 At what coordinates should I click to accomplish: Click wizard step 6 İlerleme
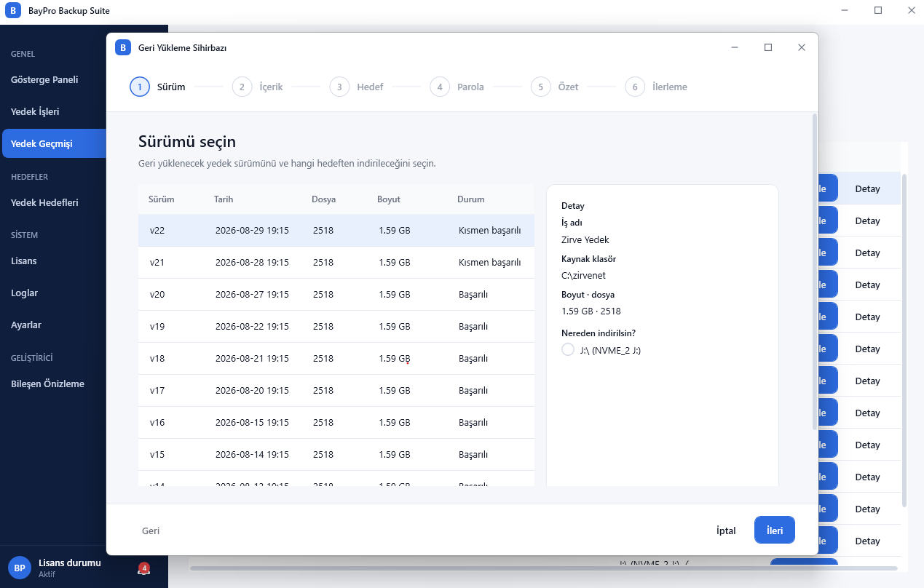tap(656, 87)
